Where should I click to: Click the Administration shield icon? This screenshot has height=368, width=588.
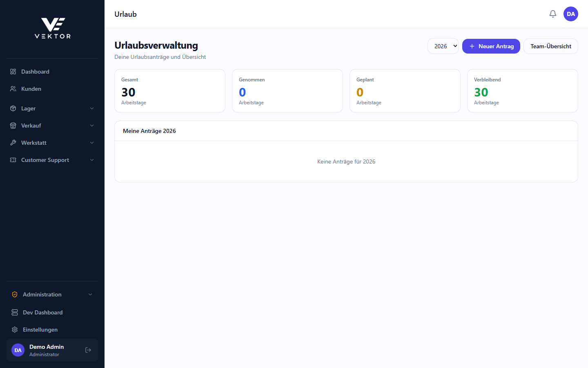click(15, 294)
